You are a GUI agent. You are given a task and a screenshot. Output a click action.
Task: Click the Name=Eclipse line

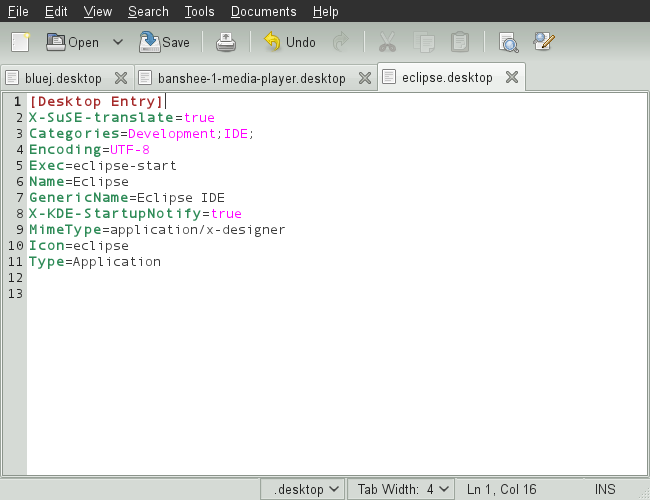tap(79, 182)
